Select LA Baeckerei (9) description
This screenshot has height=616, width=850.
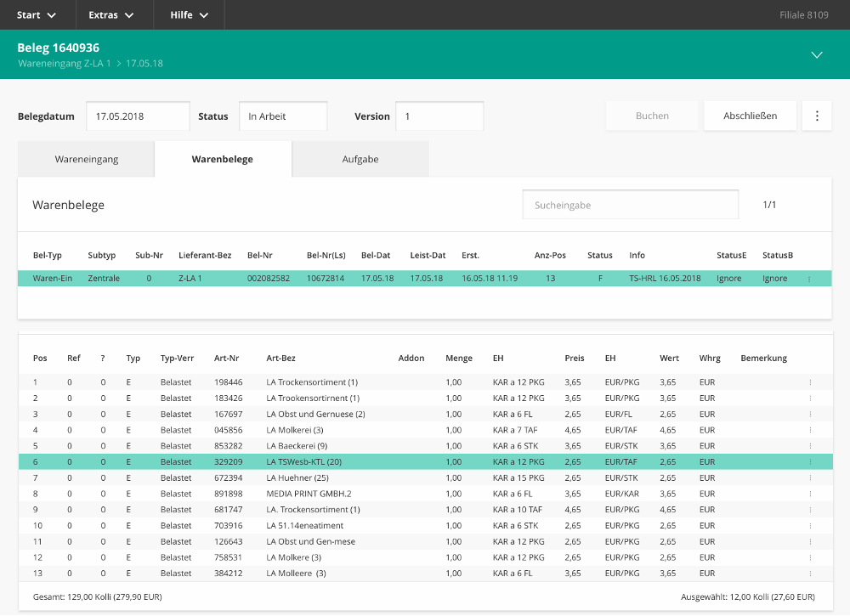tap(297, 446)
